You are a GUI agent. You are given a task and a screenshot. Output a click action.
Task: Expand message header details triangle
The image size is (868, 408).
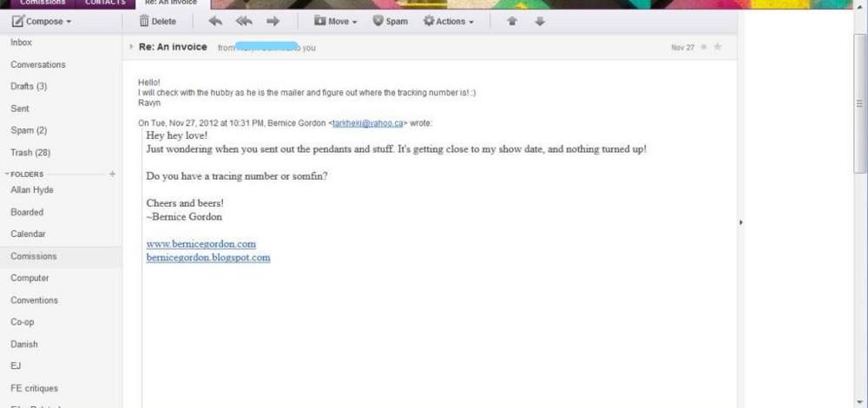coord(131,47)
